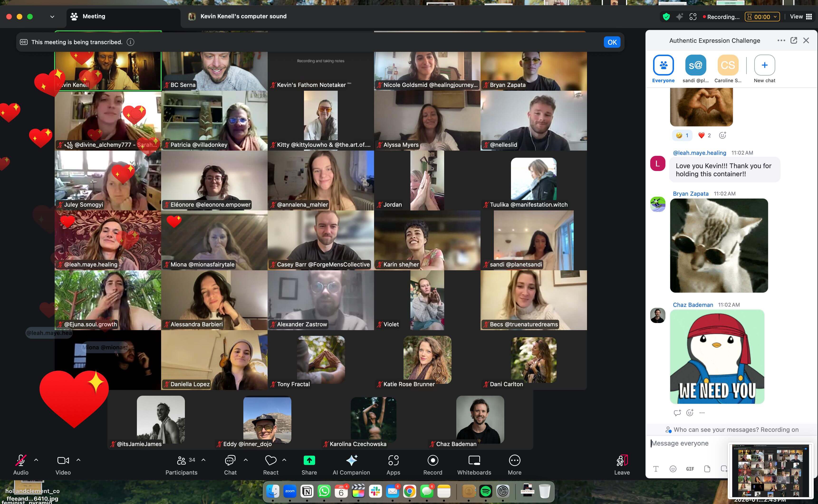Toggle the Record button
Image resolution: width=818 pixels, height=504 pixels.
[x=433, y=460]
